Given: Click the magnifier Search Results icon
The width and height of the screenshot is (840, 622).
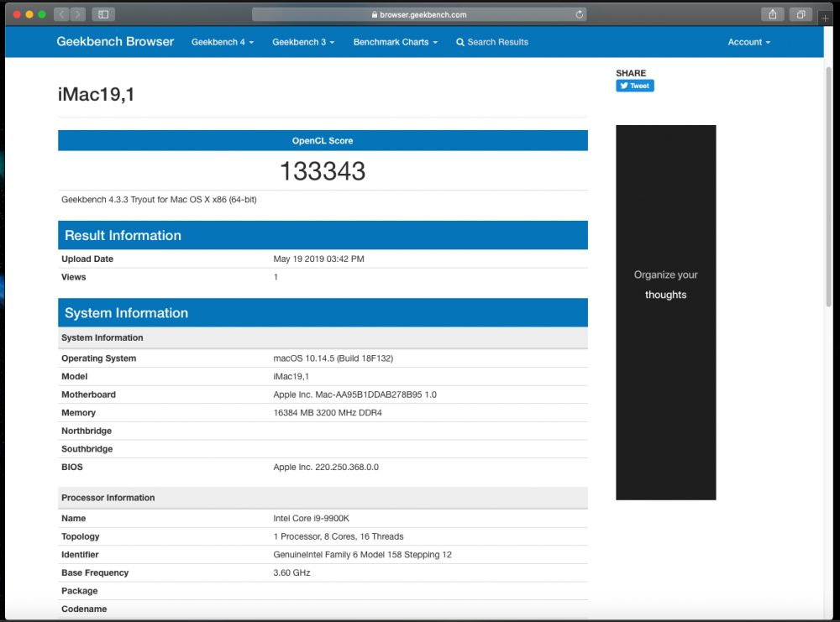Looking at the screenshot, I should pos(460,42).
